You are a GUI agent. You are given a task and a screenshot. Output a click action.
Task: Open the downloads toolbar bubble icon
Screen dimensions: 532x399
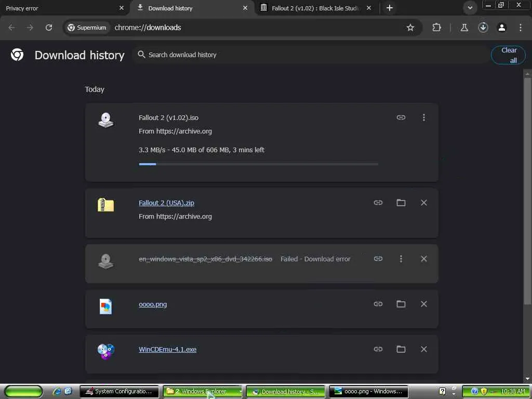click(483, 28)
